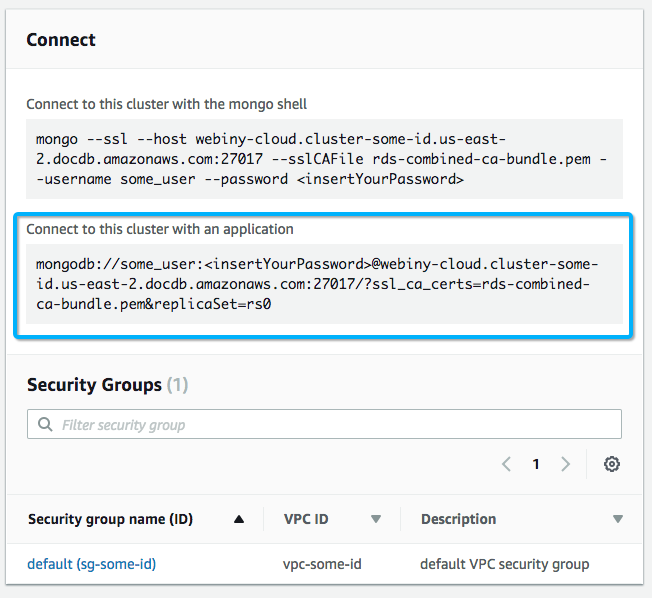Viewport: 652px width, 598px height.
Task: Click the Description column sort arrow
Action: 618,519
